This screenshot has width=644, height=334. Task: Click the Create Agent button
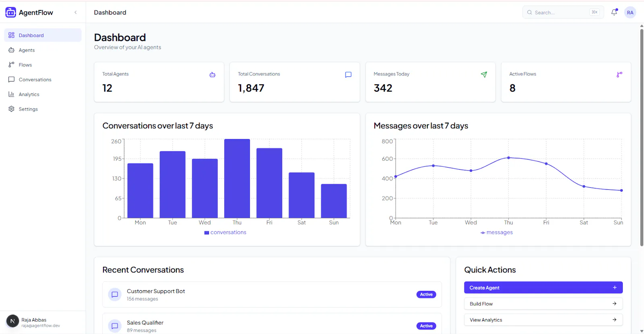coord(543,288)
